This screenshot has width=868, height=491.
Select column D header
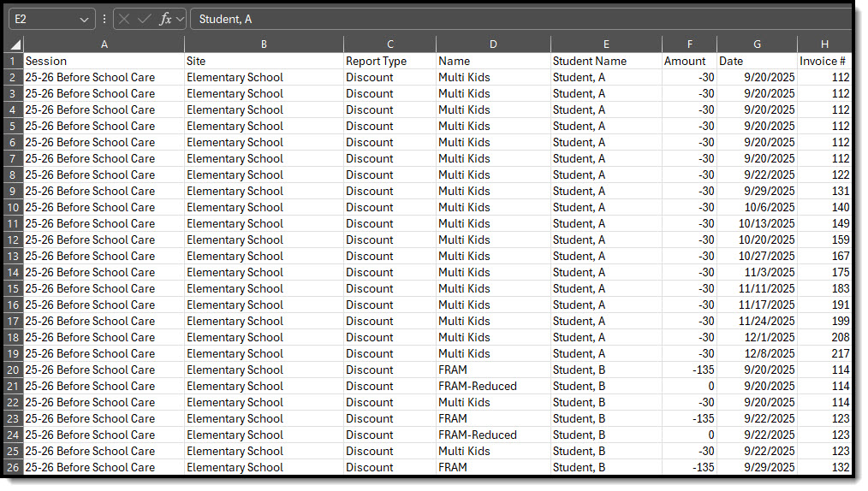493,44
